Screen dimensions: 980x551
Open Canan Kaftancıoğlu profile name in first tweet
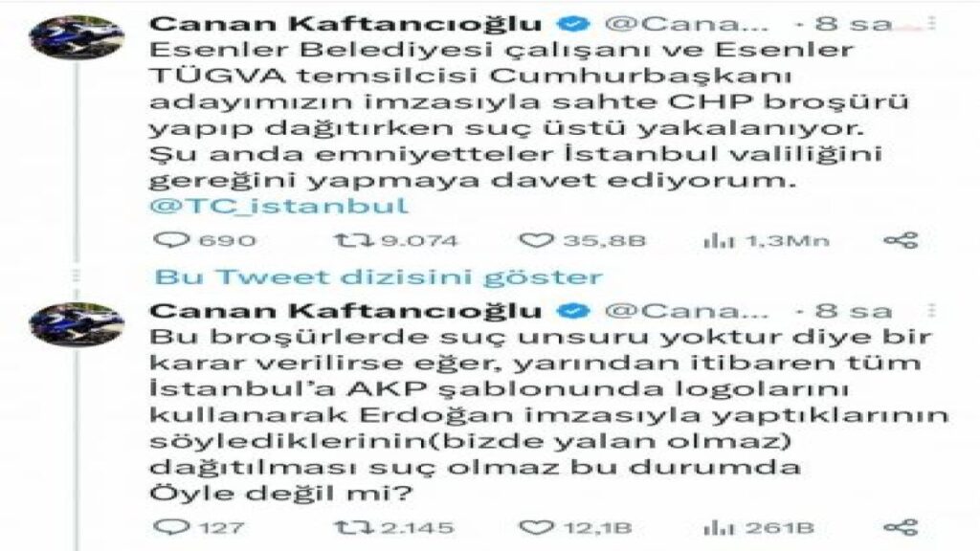[x=345, y=24]
